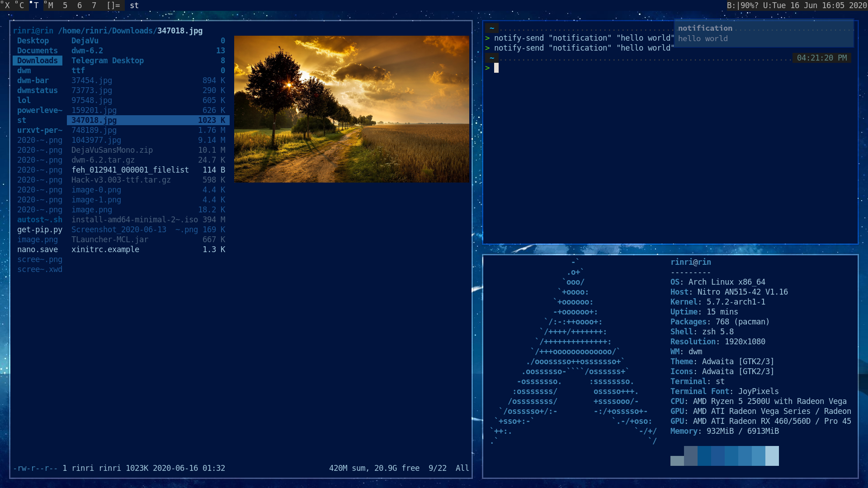
Task: Open the urxvt-per~ directory
Action: click(40, 130)
